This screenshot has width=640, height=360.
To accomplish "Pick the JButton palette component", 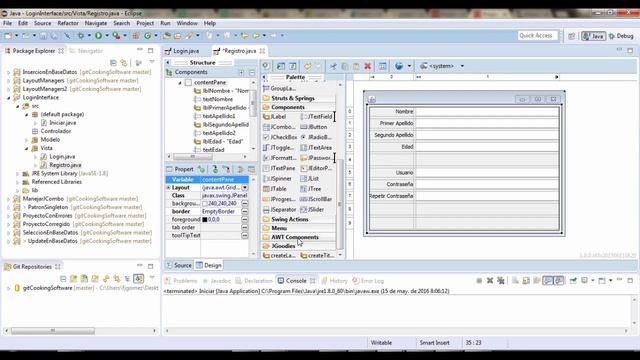I will pos(314,127).
